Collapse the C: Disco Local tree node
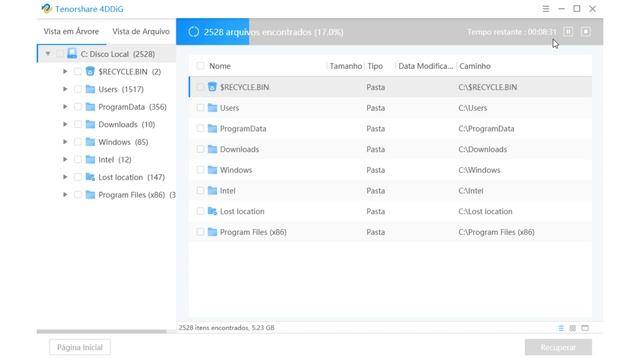This screenshot has height=360, width=640. pyautogui.click(x=48, y=54)
